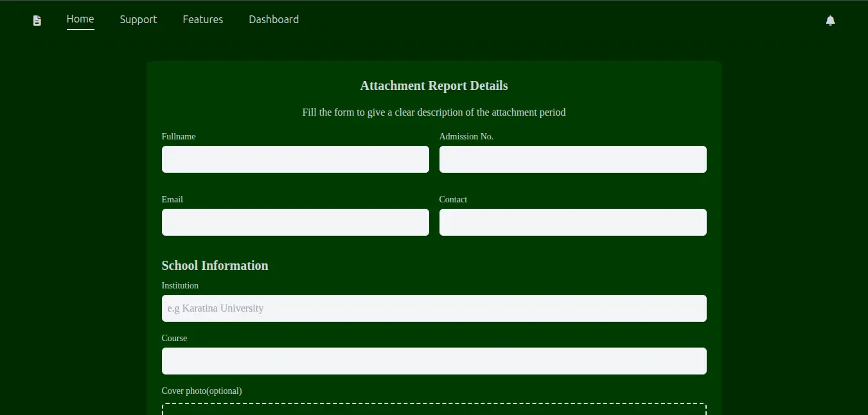The height and width of the screenshot is (415, 868).
Task: Open the notification bell
Action: tap(830, 20)
